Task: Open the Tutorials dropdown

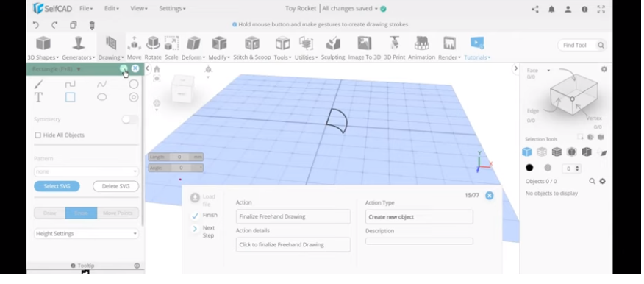Action: [477, 48]
